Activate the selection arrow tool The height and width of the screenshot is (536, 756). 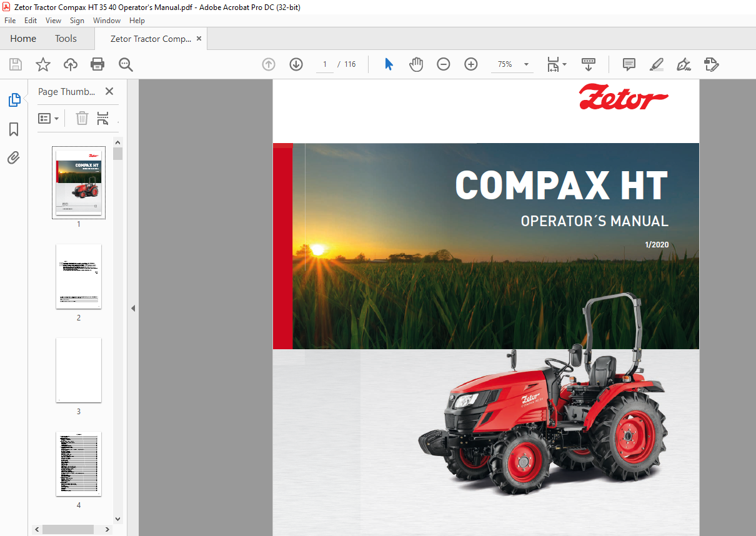389,64
